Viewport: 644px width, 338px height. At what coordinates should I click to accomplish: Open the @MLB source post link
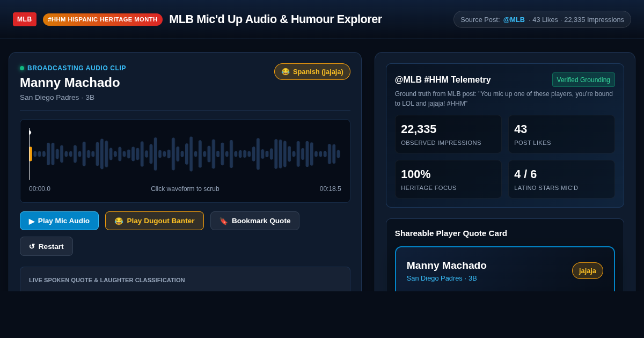514,19
